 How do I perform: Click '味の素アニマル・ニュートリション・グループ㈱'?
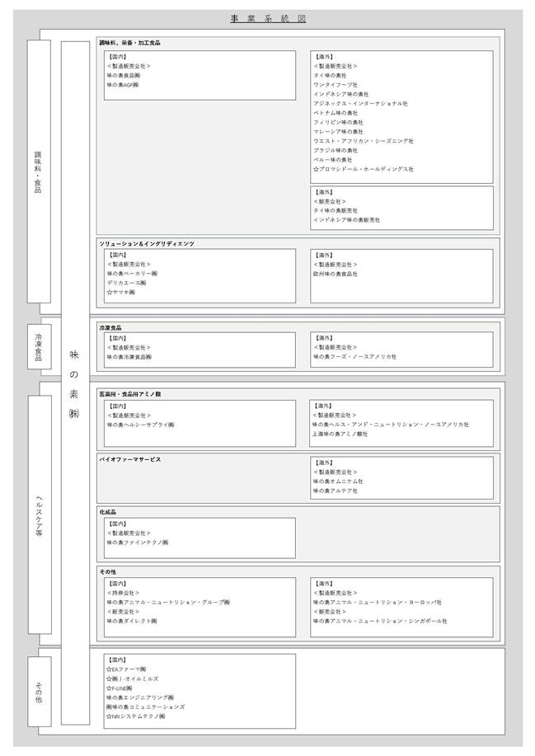coord(169,602)
